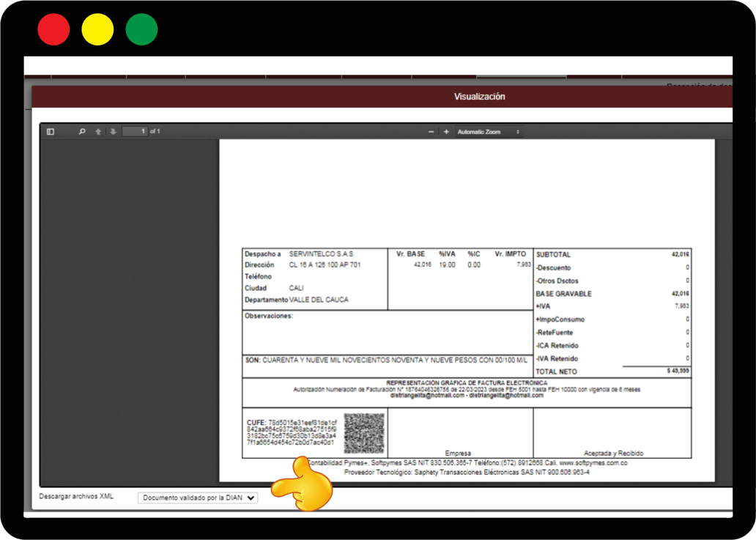Image resolution: width=756 pixels, height=540 pixels.
Task: Open the 'Documento validado por la DIAN' dropdown
Action: (x=199, y=497)
